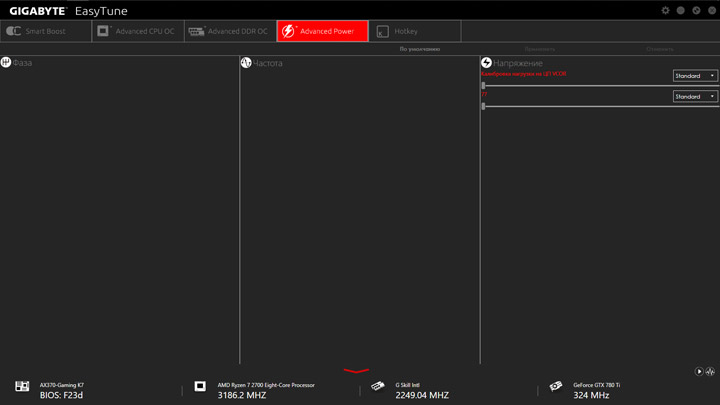Click the CPU chip icon beside AMD Ryzen
This screenshot has height=405, width=720.
[200, 386]
